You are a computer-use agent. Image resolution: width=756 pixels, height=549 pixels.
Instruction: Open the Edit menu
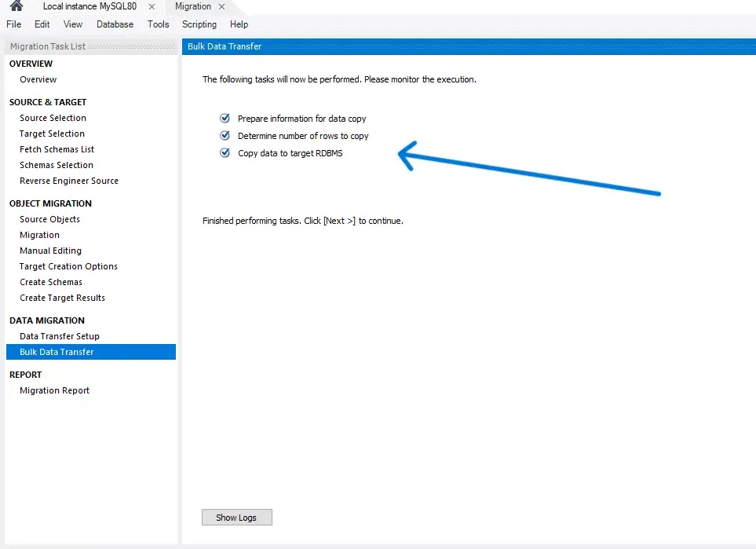point(42,24)
